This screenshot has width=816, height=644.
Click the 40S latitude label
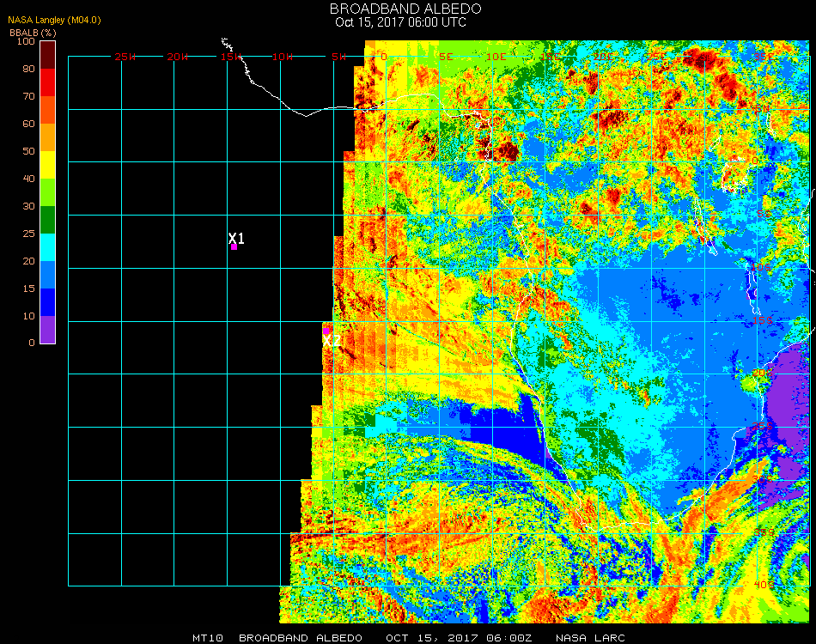(x=764, y=586)
